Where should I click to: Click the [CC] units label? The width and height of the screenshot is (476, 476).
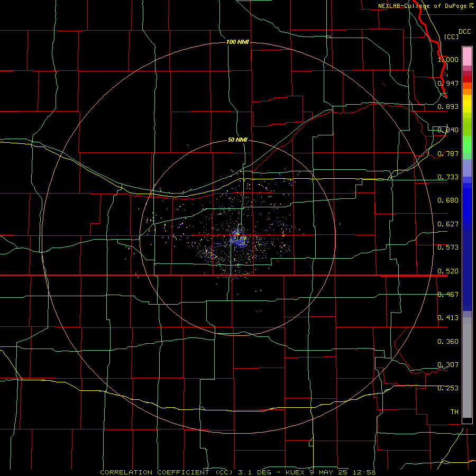point(451,36)
